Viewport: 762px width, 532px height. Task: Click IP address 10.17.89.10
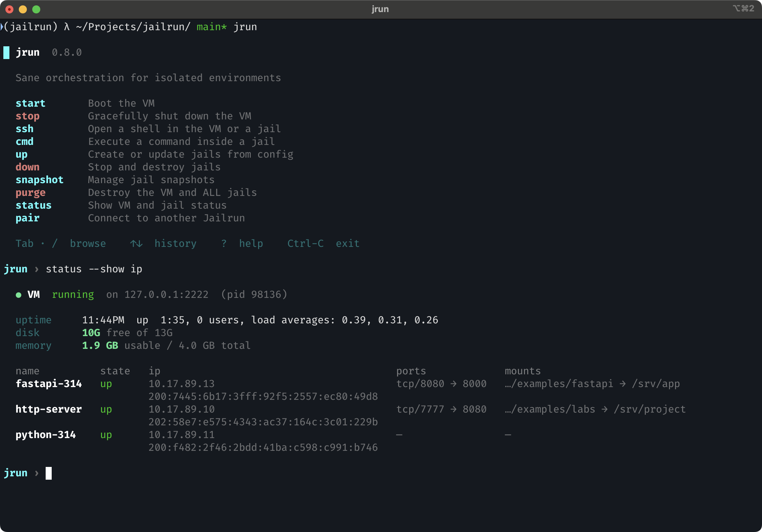182,409
